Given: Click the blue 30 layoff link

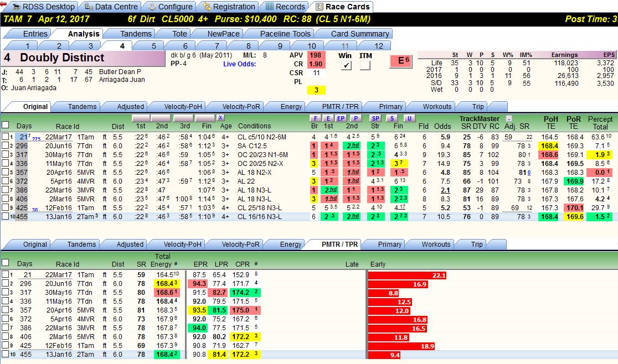Looking at the screenshot, I should point(35,210).
